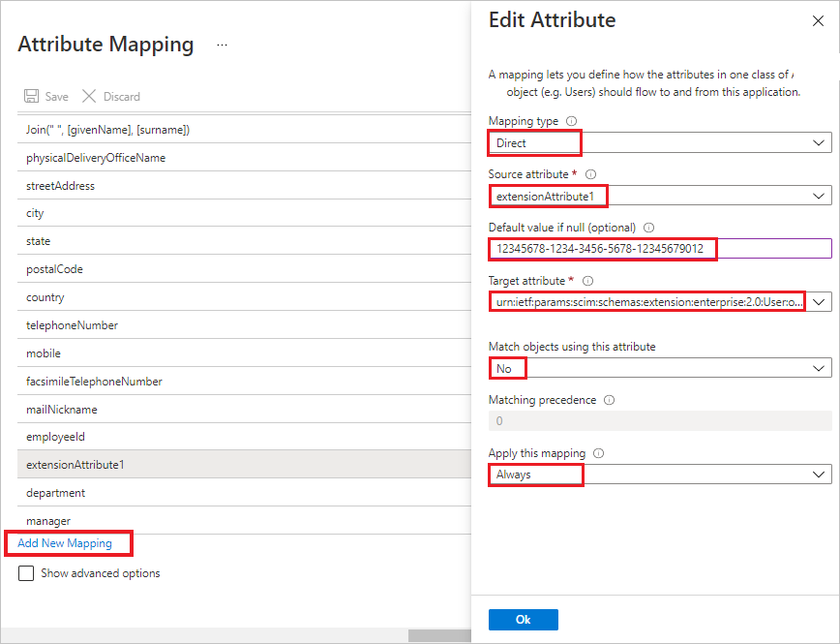Expand the Apply this mapping dropdown
This screenshot has height=644, width=840.
[660, 475]
